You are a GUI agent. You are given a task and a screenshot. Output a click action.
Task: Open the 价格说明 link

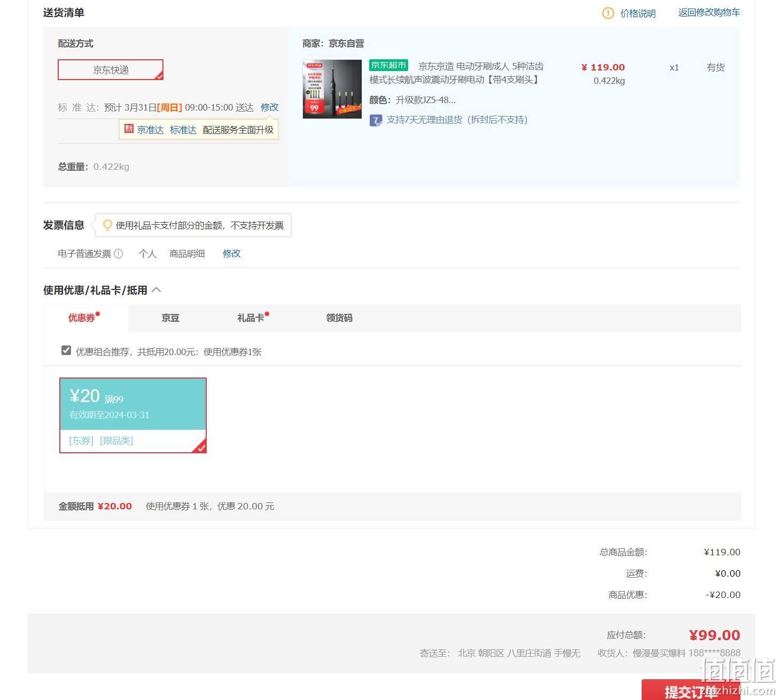tap(638, 13)
